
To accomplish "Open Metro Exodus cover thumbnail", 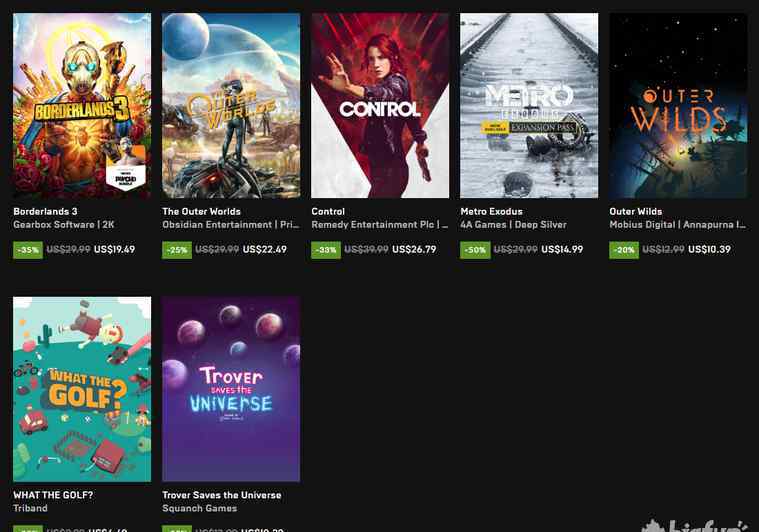I will [529, 106].
